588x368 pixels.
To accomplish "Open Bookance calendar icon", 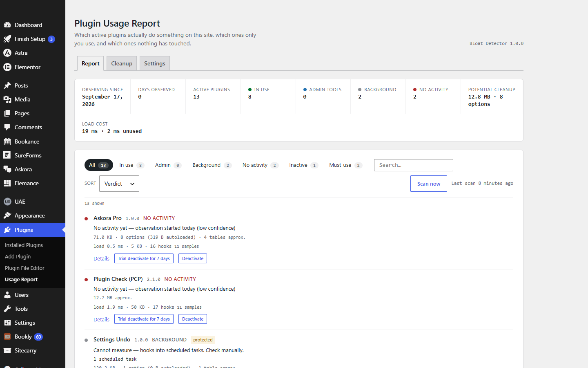I will coord(7,141).
